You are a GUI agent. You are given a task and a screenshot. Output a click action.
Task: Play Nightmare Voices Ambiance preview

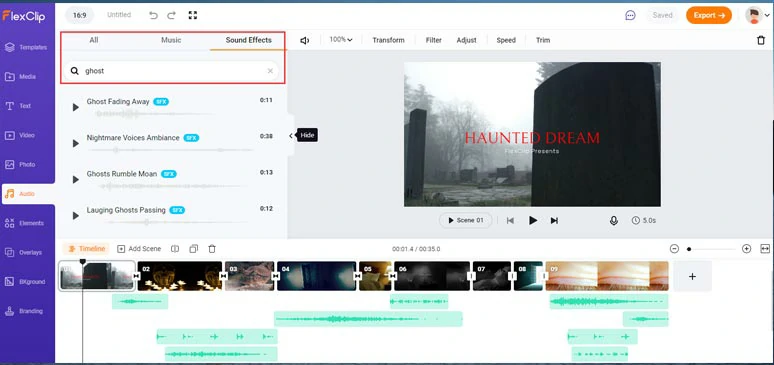(76, 143)
